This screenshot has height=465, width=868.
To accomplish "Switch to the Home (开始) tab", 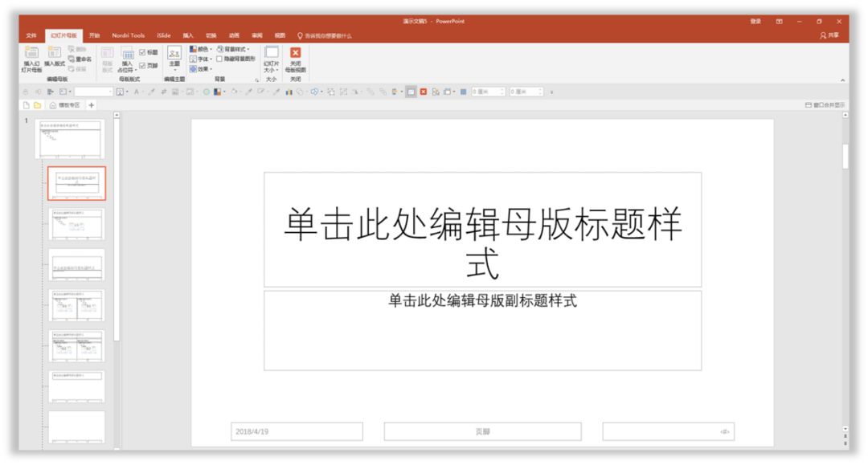I will click(95, 35).
